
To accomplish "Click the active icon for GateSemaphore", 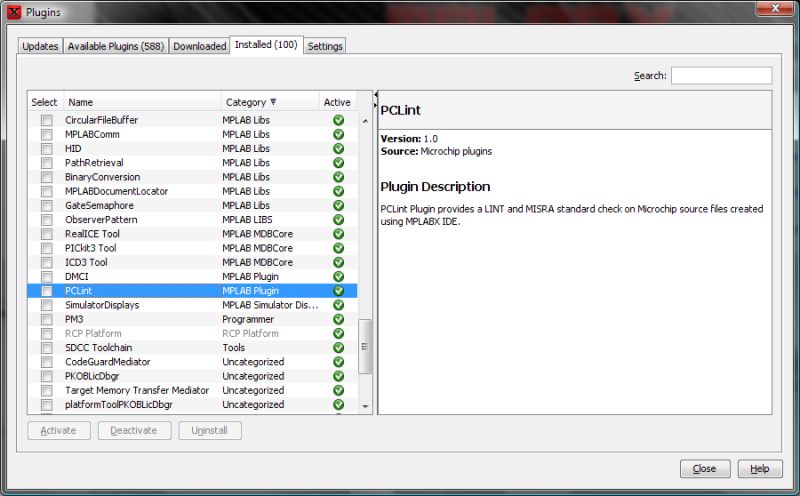I will (338, 206).
